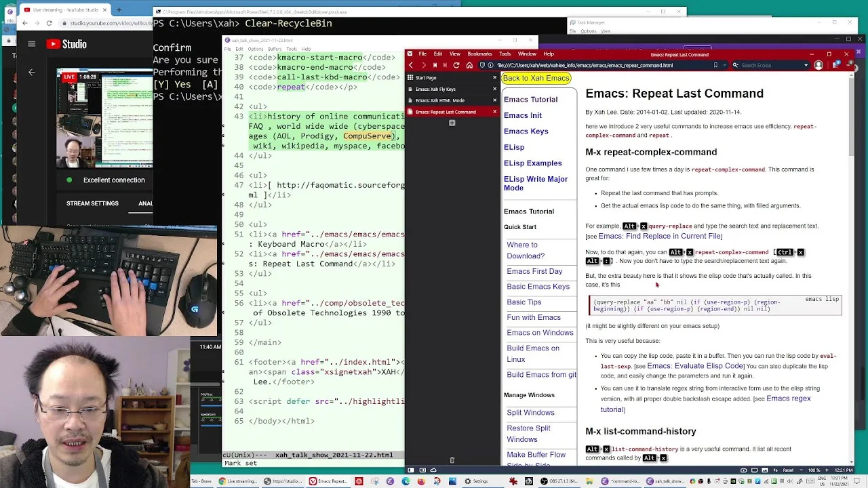Viewport: 868px width, 488px height.
Task: Open the Vivaldi profile avatar
Action: coord(818,66)
